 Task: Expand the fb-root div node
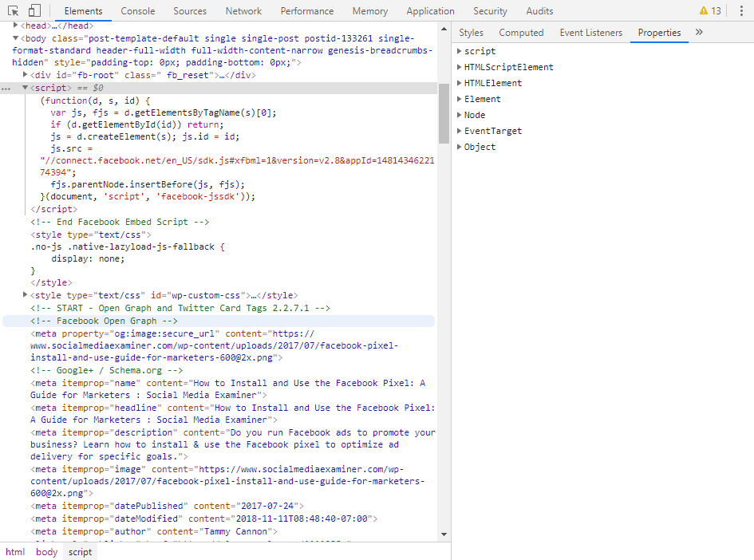pyautogui.click(x=26, y=75)
